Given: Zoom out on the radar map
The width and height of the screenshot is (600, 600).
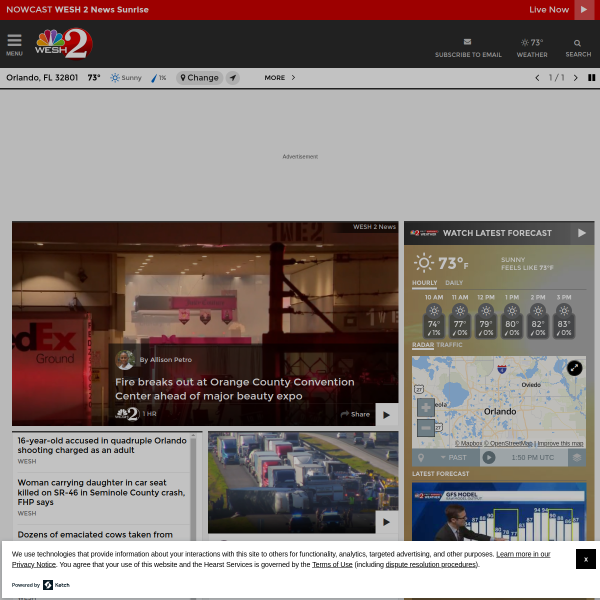Looking at the screenshot, I should click(425, 427).
